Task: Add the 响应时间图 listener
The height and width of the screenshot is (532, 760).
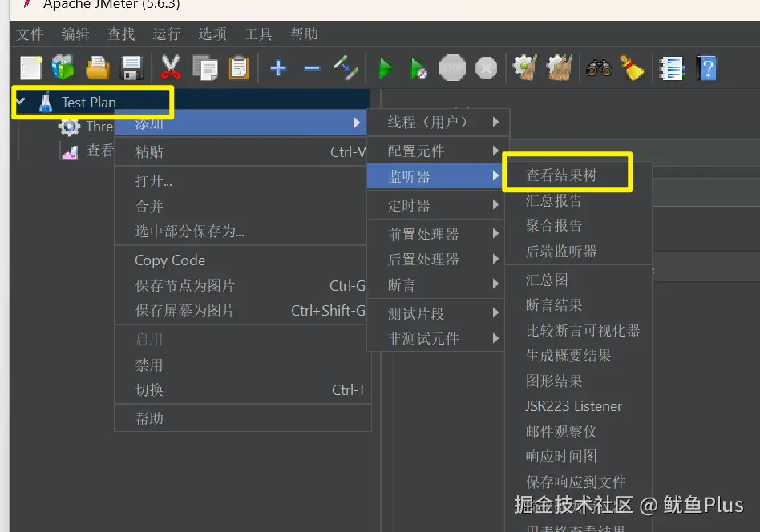Action: (x=579, y=456)
